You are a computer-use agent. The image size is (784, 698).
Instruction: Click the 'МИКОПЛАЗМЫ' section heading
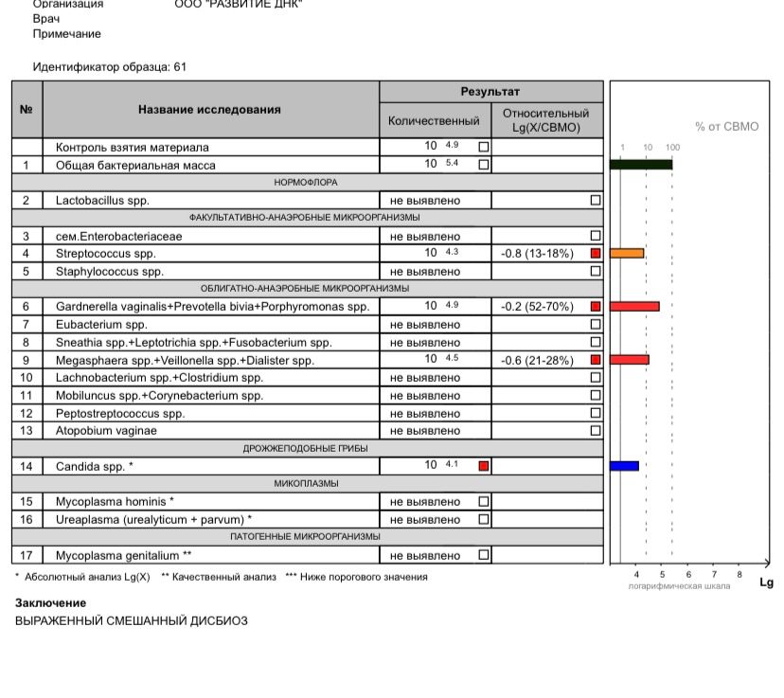click(x=306, y=484)
